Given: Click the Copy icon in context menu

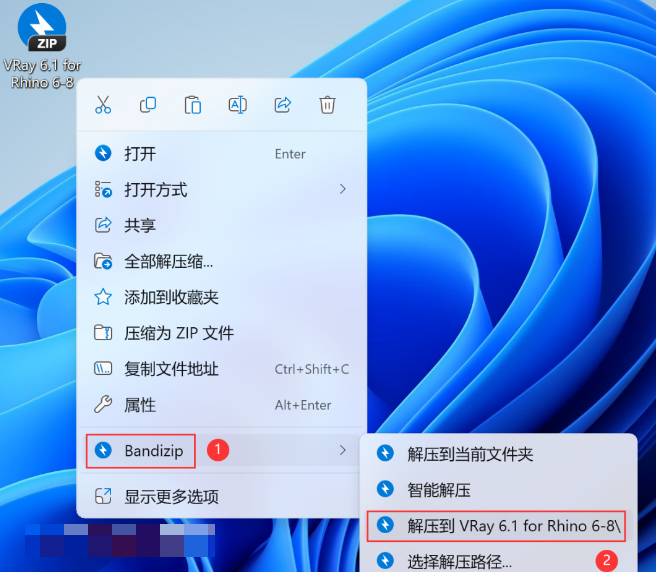Looking at the screenshot, I should tap(148, 105).
